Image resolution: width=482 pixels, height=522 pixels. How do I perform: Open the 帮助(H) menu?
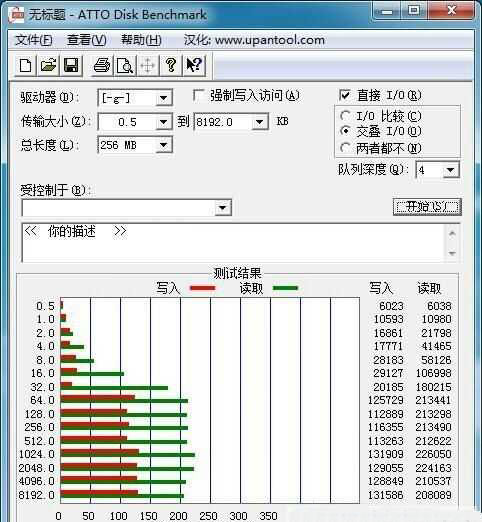[141, 40]
